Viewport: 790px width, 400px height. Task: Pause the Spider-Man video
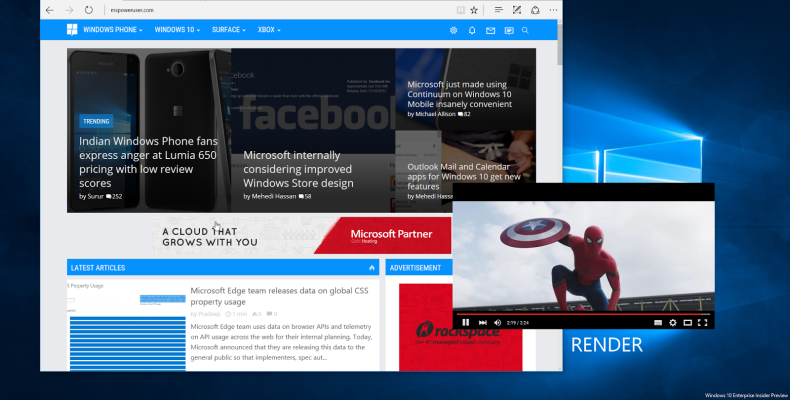click(466, 322)
